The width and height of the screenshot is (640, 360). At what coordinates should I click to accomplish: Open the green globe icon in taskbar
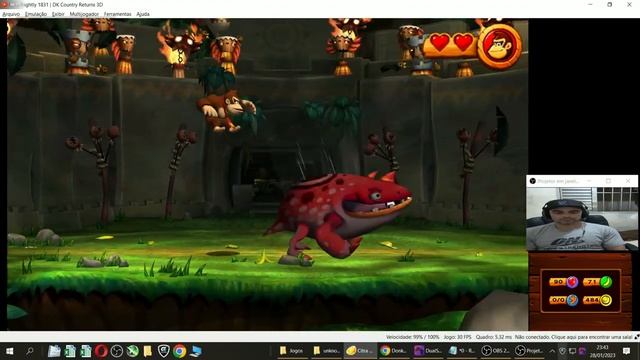pyautogui.click(x=132, y=351)
